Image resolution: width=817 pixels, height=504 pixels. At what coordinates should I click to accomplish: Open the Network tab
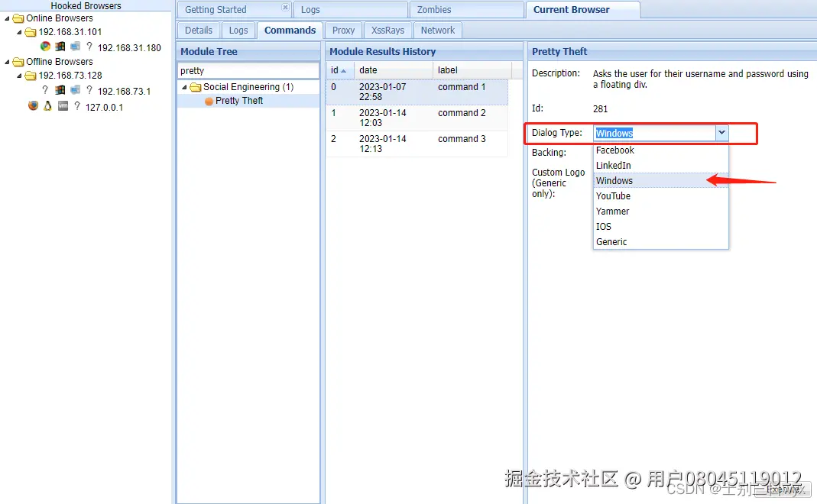[x=438, y=31]
